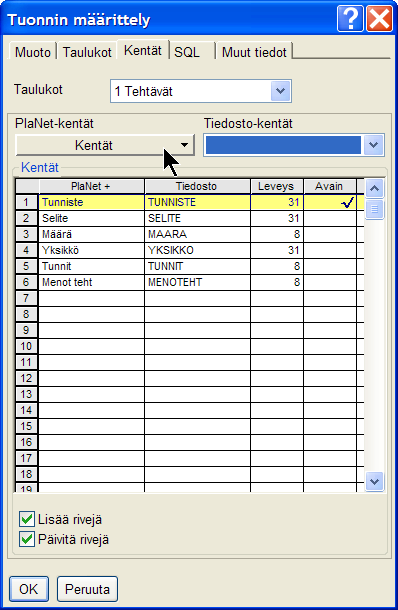This screenshot has width=398, height=610.
Task: Click the scroll down arrow of the grid
Action: click(374, 482)
